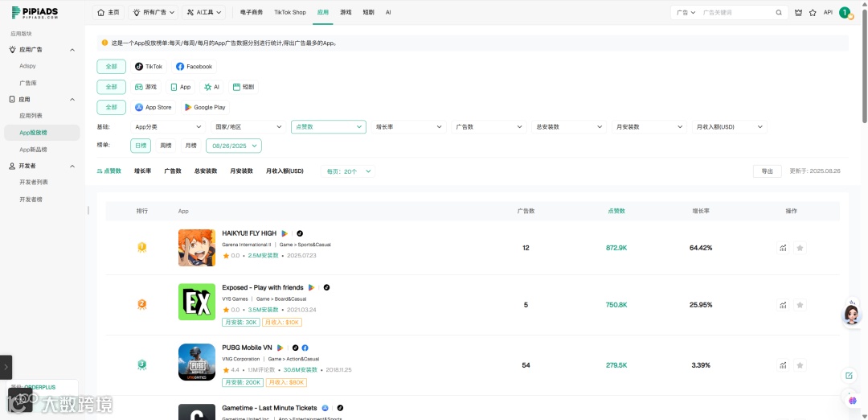Click the feedback edit floating icon
This screenshot has width=868, height=420.
point(849,377)
